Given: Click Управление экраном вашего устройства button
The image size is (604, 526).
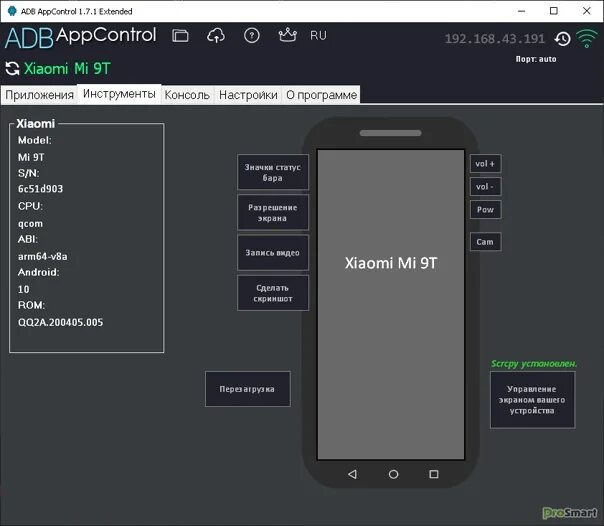Looking at the screenshot, I should [532, 400].
